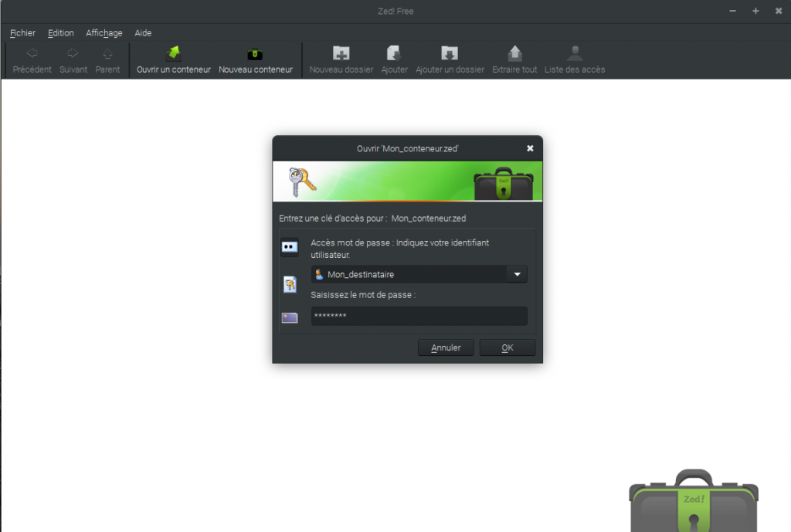The width and height of the screenshot is (791, 532).
Task: Maximize the Zed! Free window
Action: coord(755,11)
